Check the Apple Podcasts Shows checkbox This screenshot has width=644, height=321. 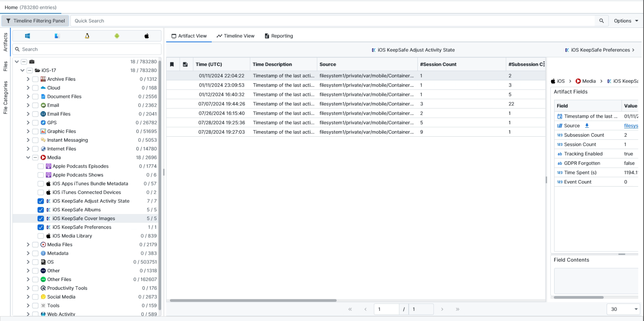(41, 175)
